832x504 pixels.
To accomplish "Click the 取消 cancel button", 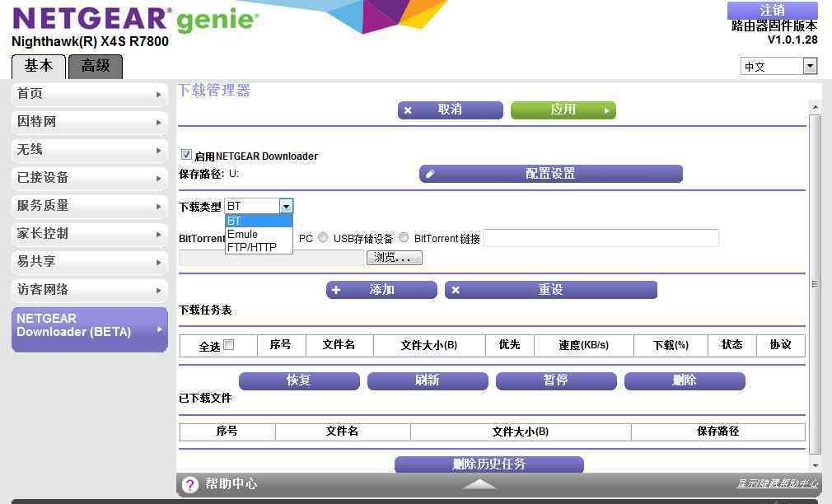I will [x=450, y=110].
